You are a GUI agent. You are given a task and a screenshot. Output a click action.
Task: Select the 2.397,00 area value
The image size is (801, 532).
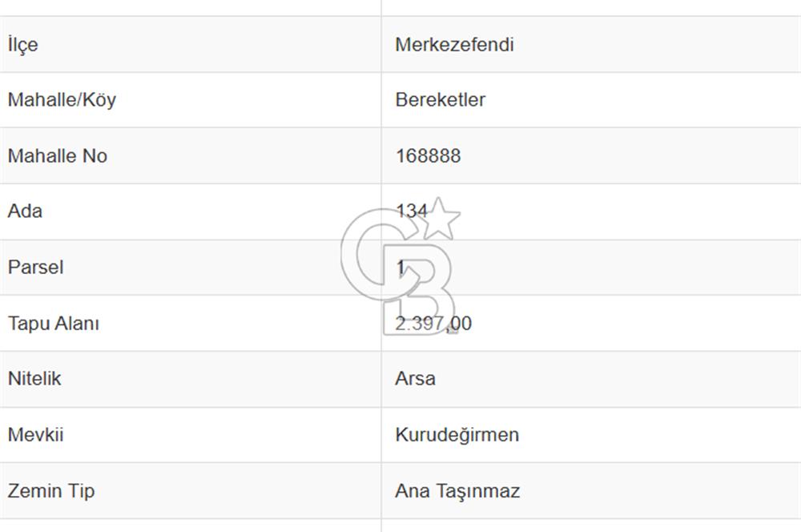click(x=433, y=324)
